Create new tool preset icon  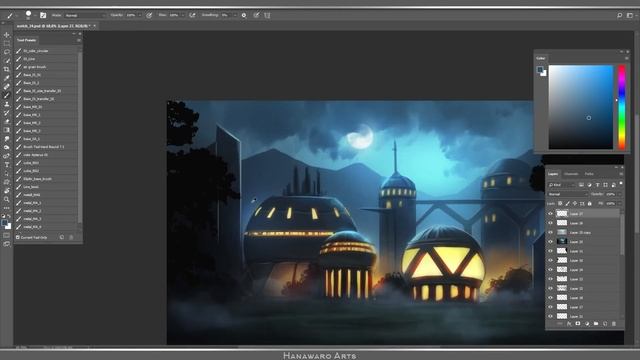62,237
